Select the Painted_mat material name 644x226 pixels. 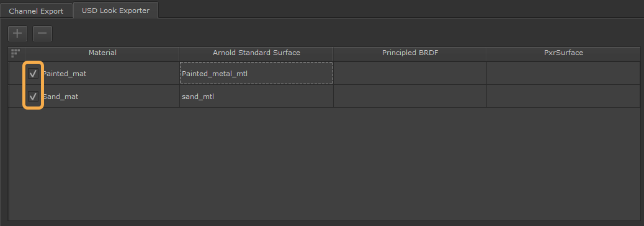click(65, 74)
